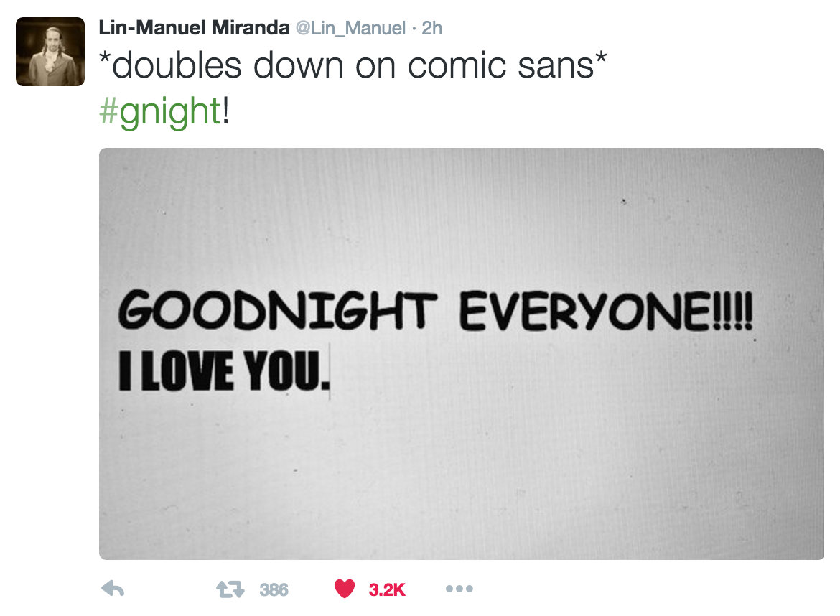
Task: Click the display name Lin-Manuel Miranda
Action: click(192, 28)
